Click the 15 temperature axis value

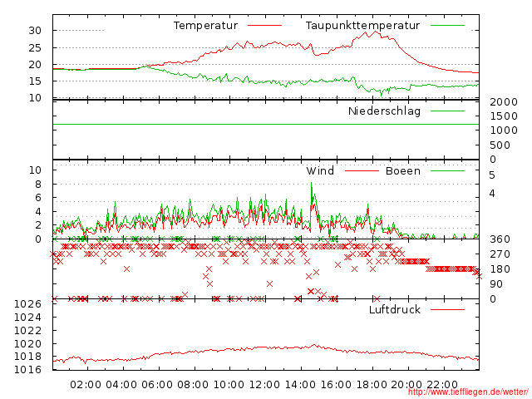click(x=35, y=81)
